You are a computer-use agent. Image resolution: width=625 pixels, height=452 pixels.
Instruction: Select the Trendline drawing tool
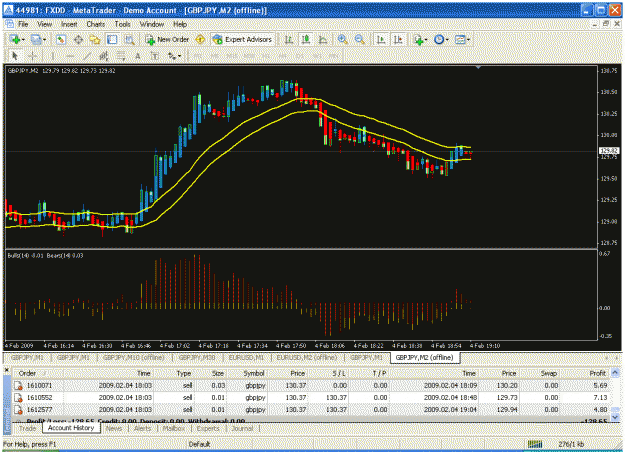[87, 56]
